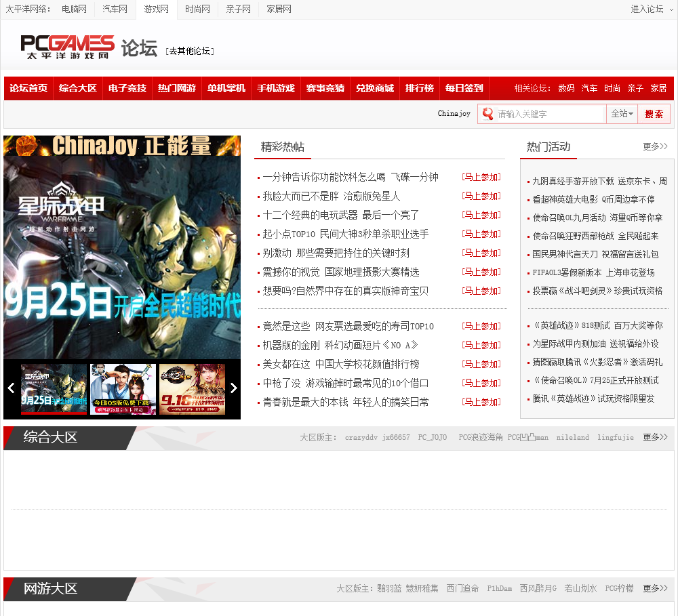This screenshot has height=616, width=678.
Task: Open related forum 家居
Action: [658, 88]
